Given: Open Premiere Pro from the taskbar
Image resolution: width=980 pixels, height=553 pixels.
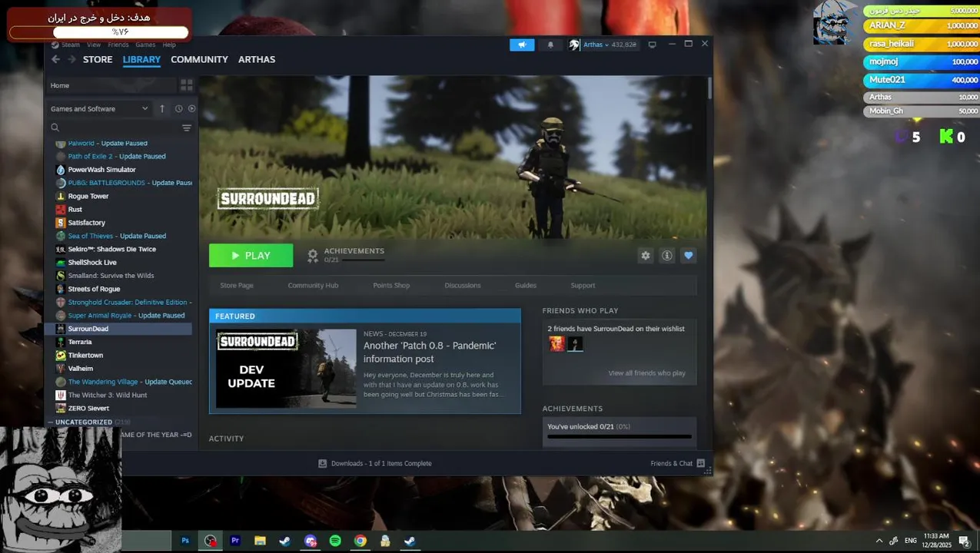Looking at the screenshot, I should point(235,541).
